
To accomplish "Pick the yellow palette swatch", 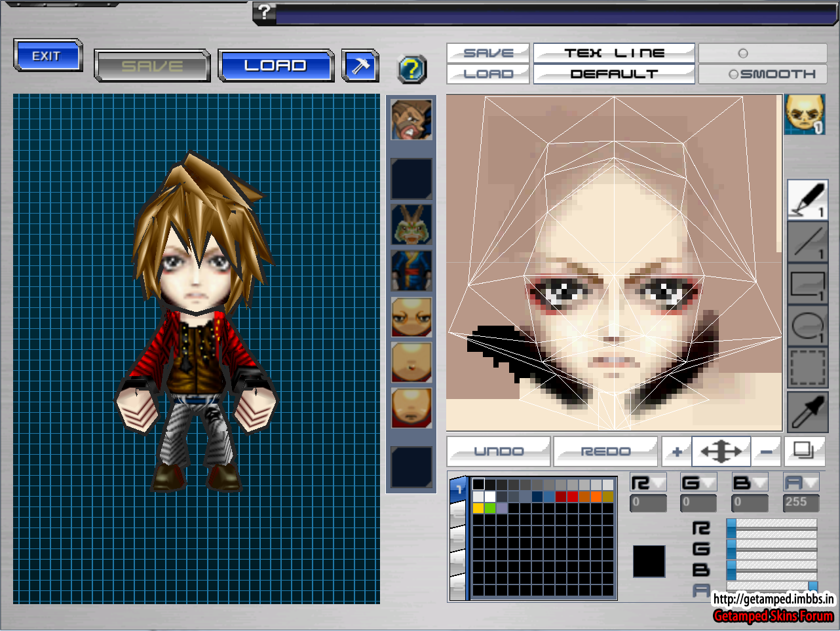I will [x=478, y=508].
